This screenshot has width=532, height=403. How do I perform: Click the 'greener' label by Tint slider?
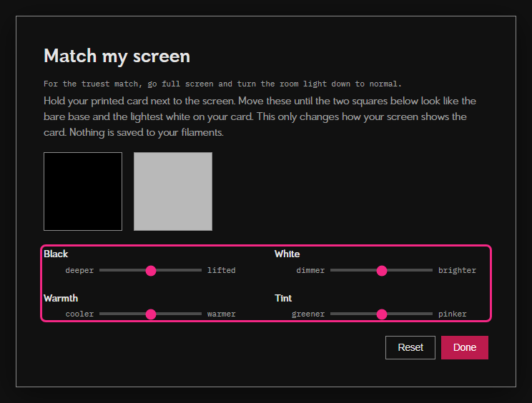click(308, 314)
